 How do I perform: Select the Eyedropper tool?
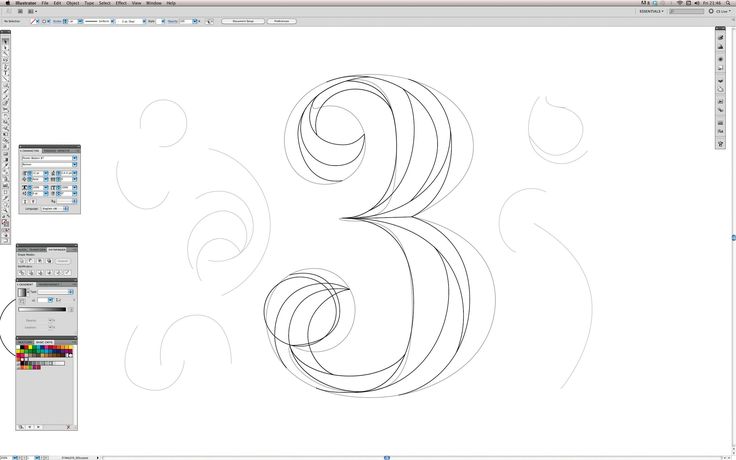(6, 165)
